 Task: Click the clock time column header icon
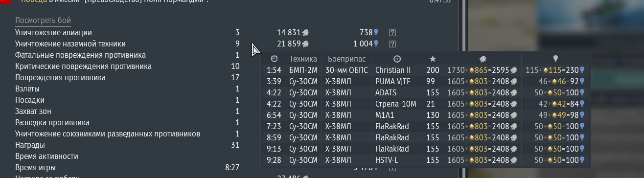[274, 59]
